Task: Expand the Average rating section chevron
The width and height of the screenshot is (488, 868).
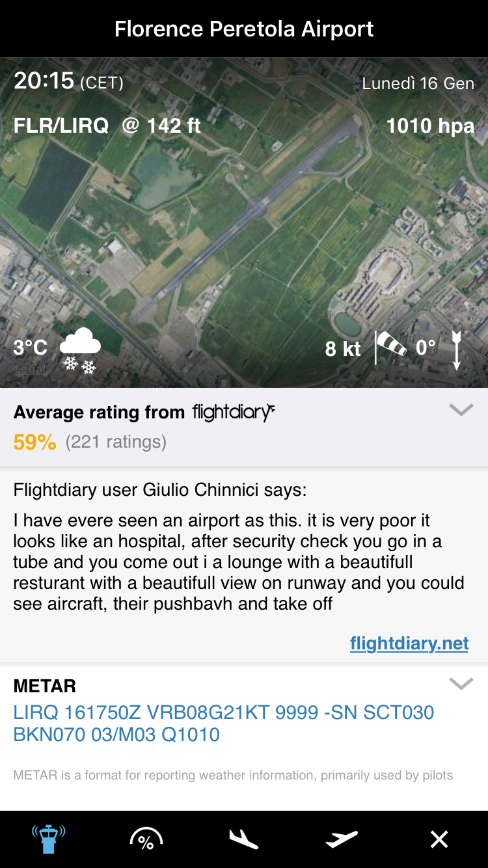Action: [x=461, y=410]
